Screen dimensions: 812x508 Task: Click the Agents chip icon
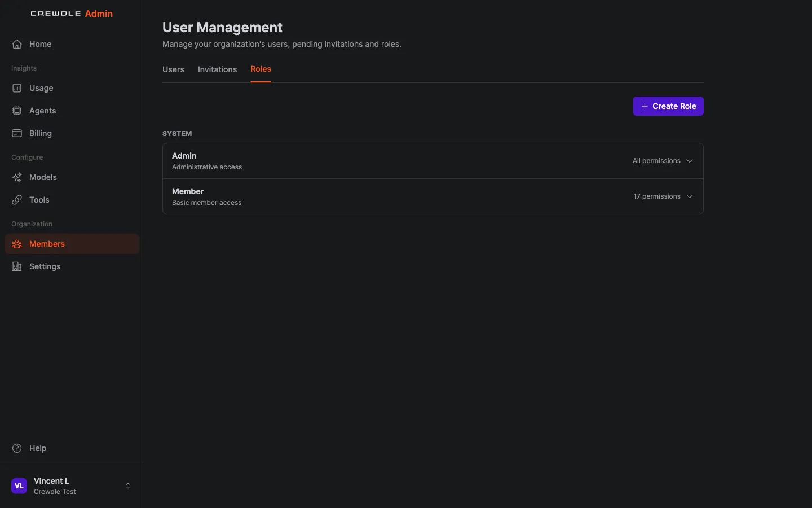tap(17, 111)
